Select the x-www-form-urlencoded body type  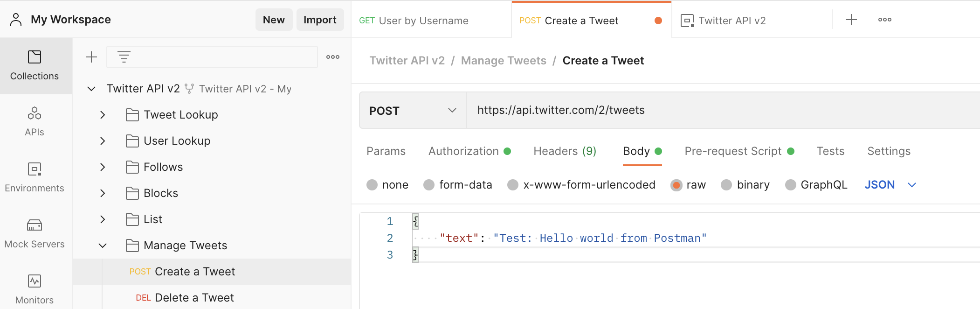tap(513, 185)
